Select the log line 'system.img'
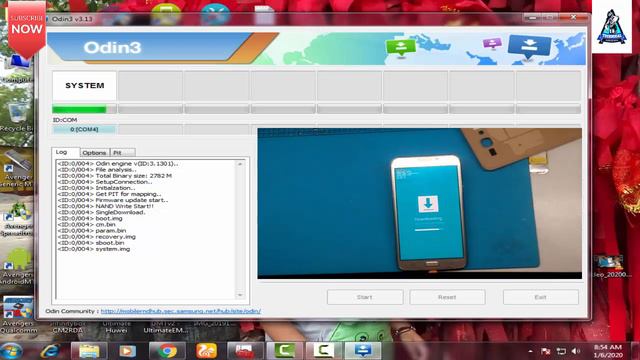The image size is (640, 360). pyautogui.click(x=93, y=249)
